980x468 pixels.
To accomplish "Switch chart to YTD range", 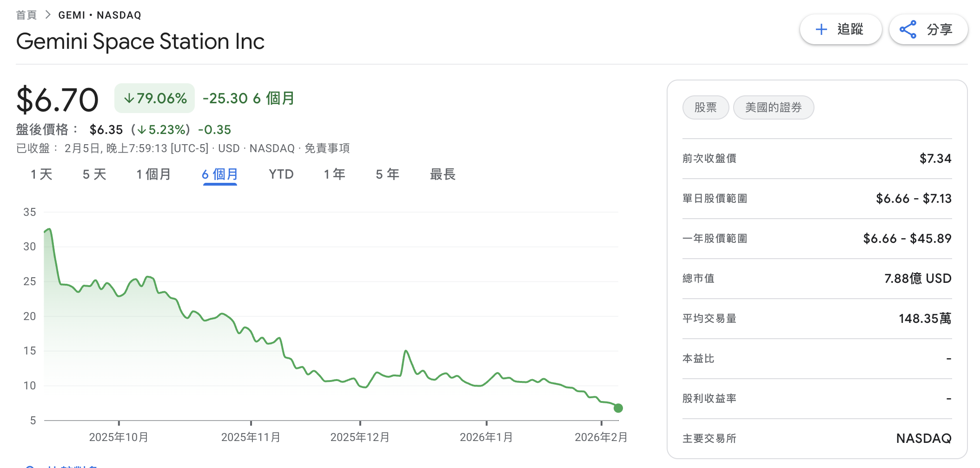I will (x=281, y=174).
